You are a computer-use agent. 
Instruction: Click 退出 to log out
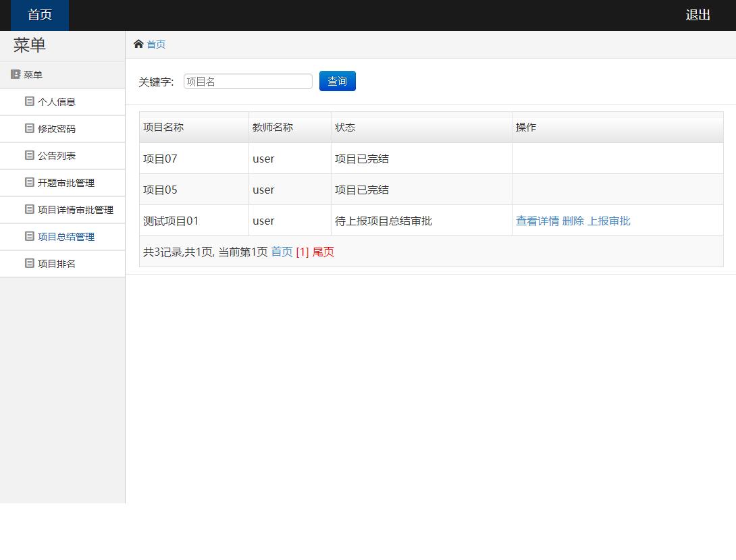point(698,15)
